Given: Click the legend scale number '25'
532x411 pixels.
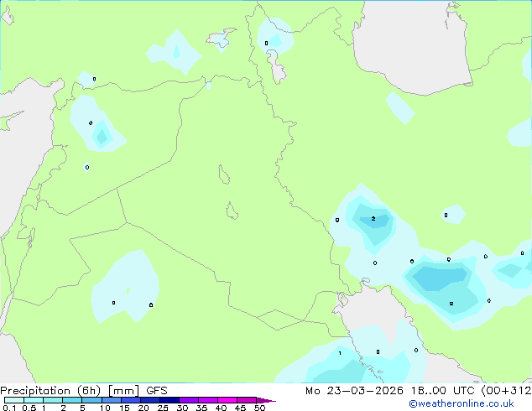Looking at the screenshot, I should point(163,408).
